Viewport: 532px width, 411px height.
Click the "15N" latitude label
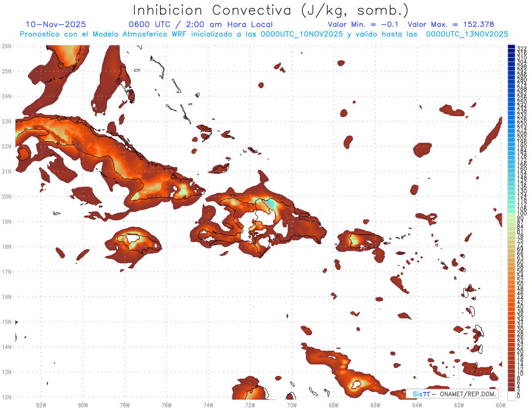click(x=7, y=321)
